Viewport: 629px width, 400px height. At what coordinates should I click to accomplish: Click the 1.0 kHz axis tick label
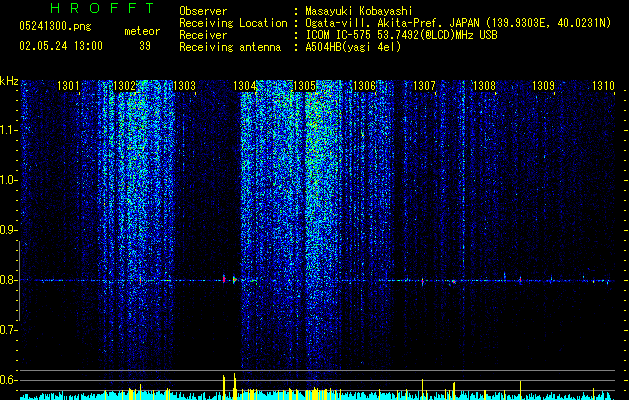pos(8,180)
